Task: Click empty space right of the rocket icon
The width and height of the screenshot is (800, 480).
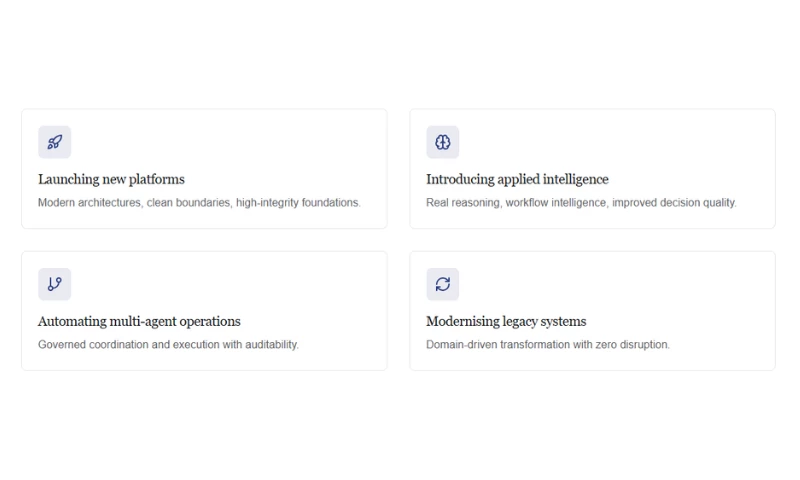Action: pyautogui.click(x=220, y=142)
